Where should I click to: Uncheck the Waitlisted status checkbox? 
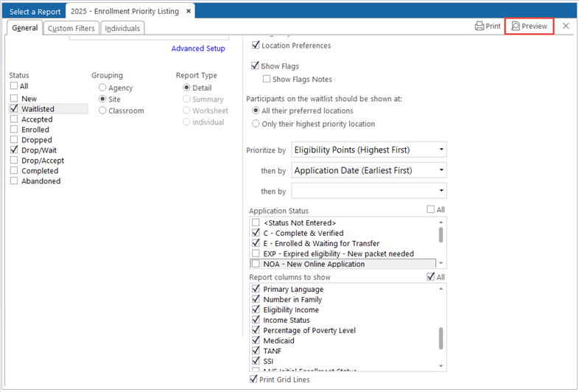[x=14, y=109]
